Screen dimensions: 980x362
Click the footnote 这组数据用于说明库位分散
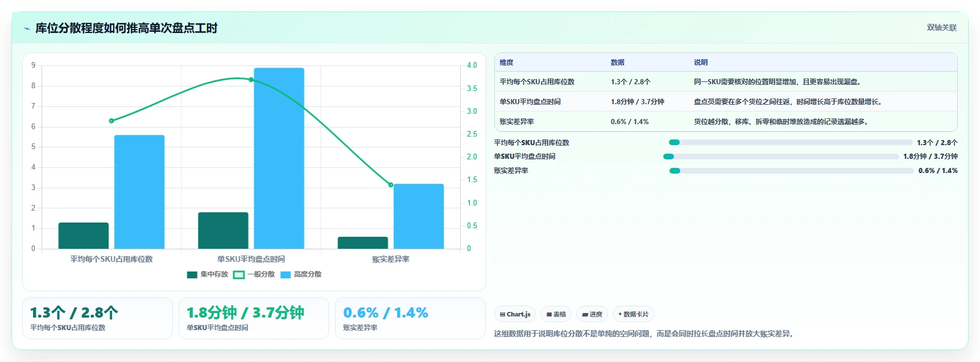coord(644,334)
